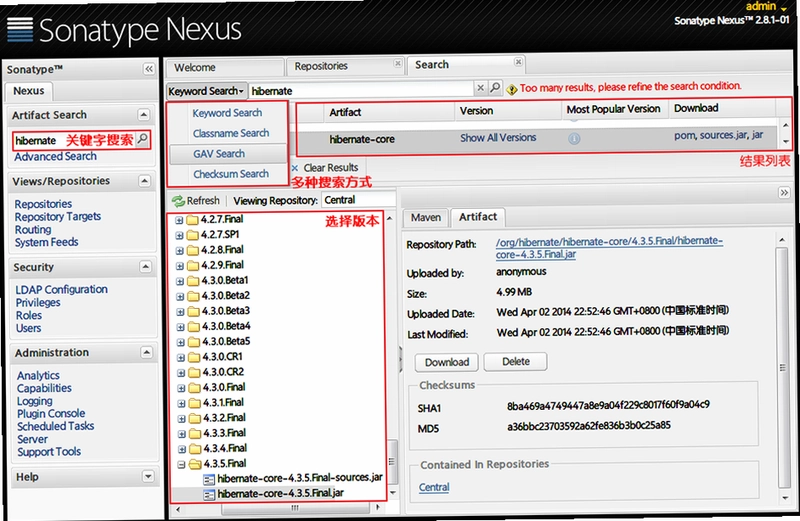Click the info icon in hibernate-core row

pyautogui.click(x=574, y=138)
